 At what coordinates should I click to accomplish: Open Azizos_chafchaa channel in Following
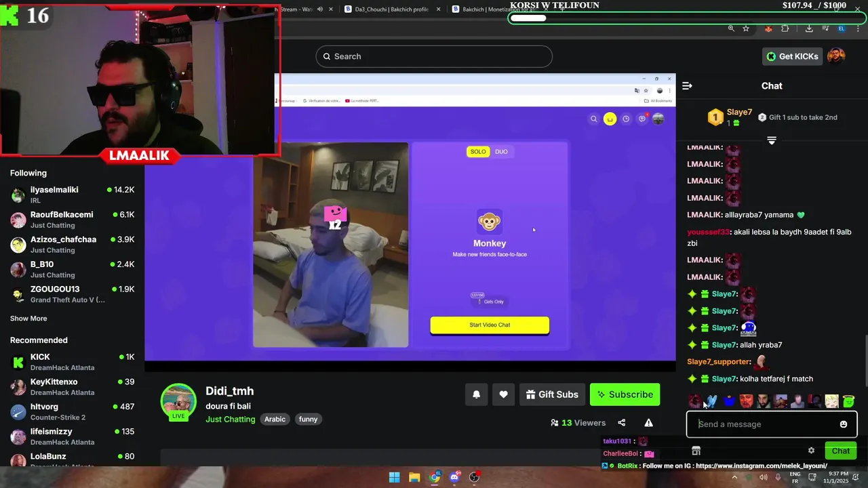[x=72, y=245]
